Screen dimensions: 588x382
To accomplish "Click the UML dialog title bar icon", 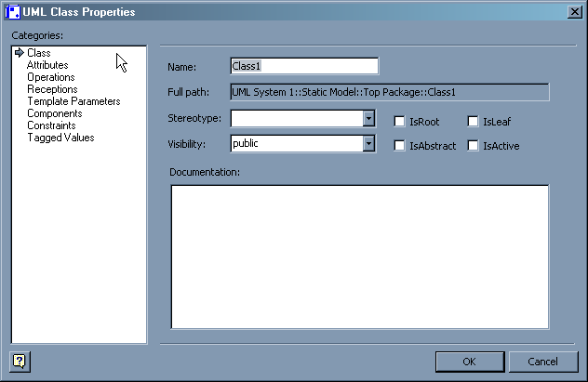I will click(12, 12).
